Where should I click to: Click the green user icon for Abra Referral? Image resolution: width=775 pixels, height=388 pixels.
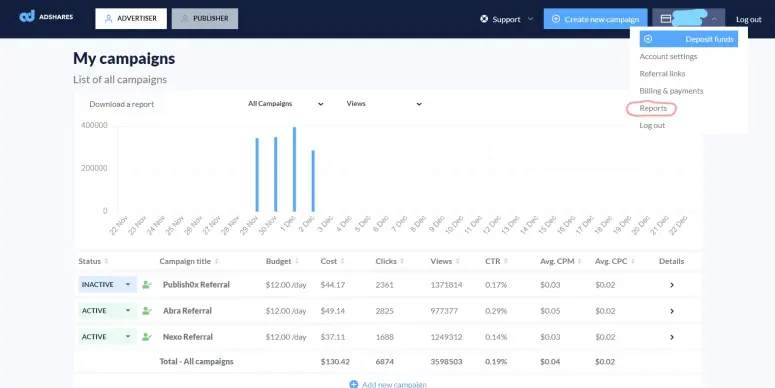(147, 311)
